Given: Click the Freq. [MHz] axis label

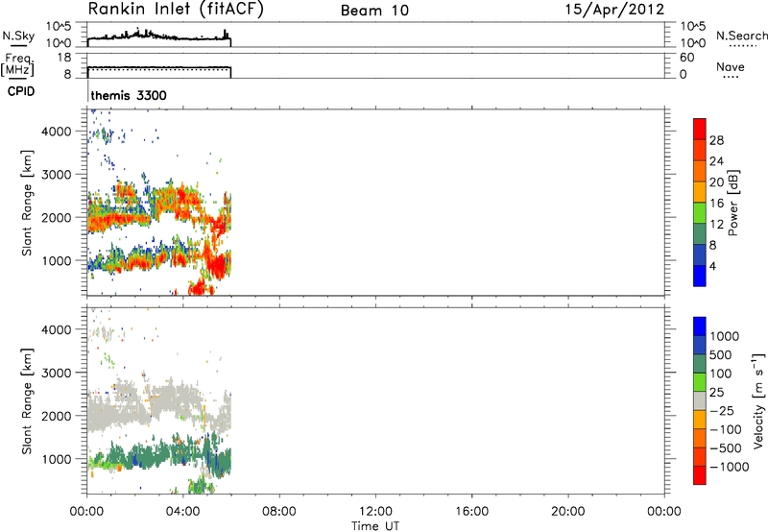Looking at the screenshot, I should pos(17,64).
